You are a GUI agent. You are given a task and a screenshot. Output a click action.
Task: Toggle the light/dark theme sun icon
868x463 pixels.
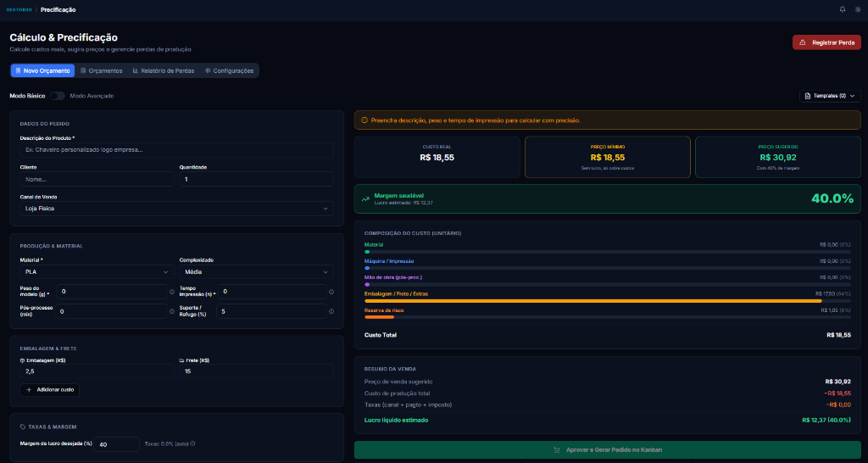click(x=858, y=9)
